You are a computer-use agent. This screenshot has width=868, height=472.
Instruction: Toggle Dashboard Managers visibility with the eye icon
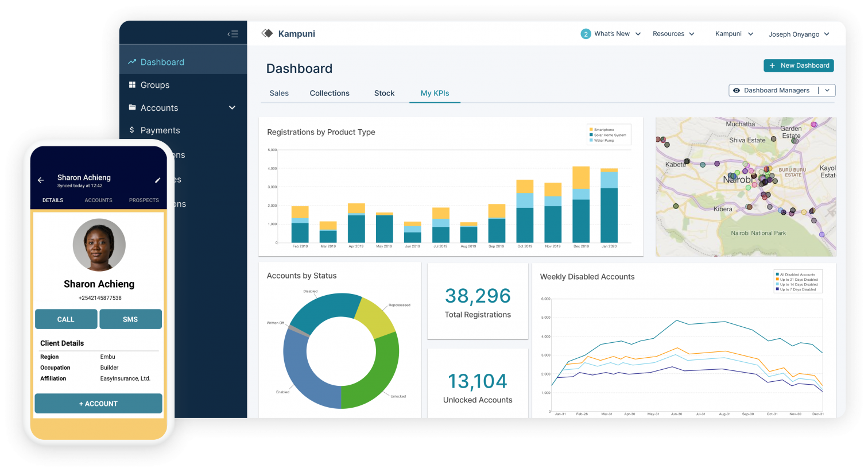(x=737, y=90)
